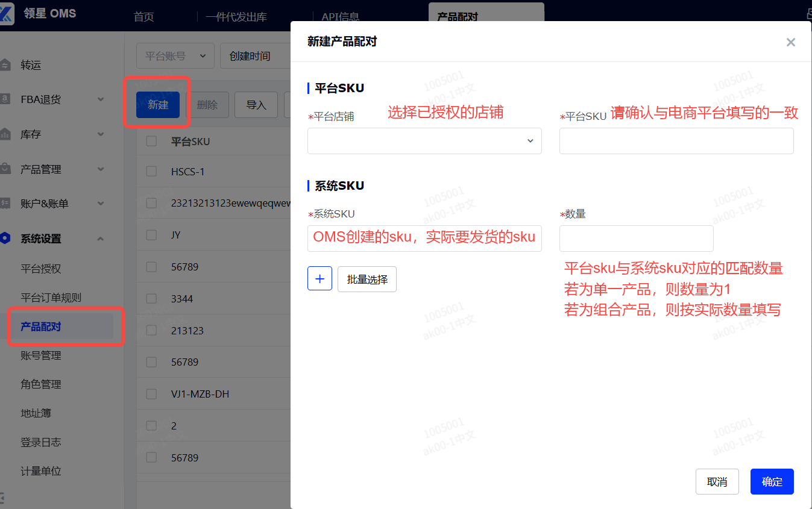This screenshot has width=812, height=509.
Task: Check the box for row HSCS-1
Action: [x=151, y=172]
